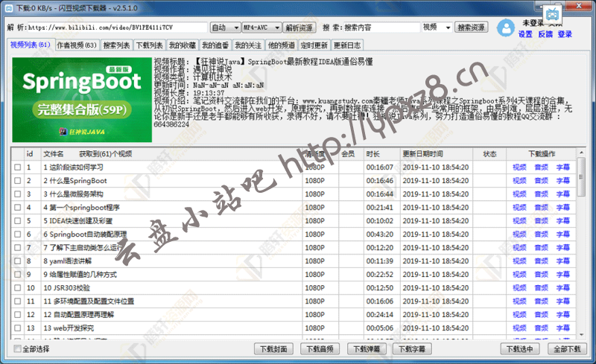Select checkbox for row 13 web开发探究
This screenshot has height=364, width=596.
(17, 328)
